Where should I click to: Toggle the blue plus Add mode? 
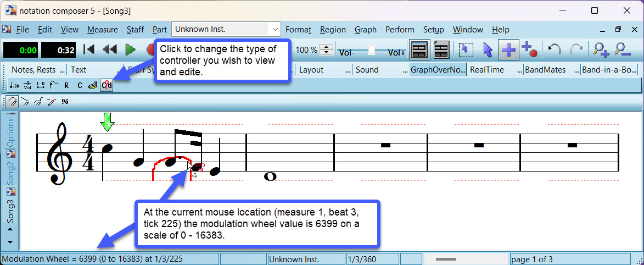508,50
